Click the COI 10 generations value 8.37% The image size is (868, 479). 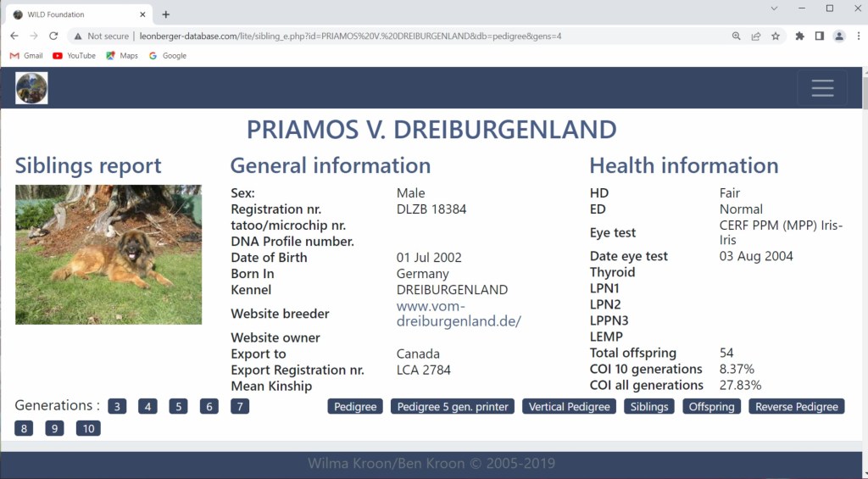pos(737,369)
